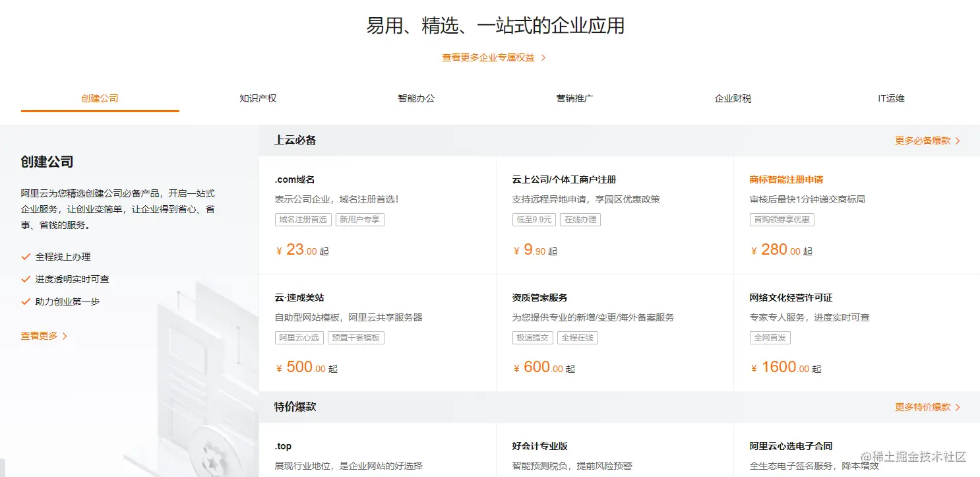
Task: Click description 自助型网站模板，阿里云共享服务器
Action: (349, 317)
